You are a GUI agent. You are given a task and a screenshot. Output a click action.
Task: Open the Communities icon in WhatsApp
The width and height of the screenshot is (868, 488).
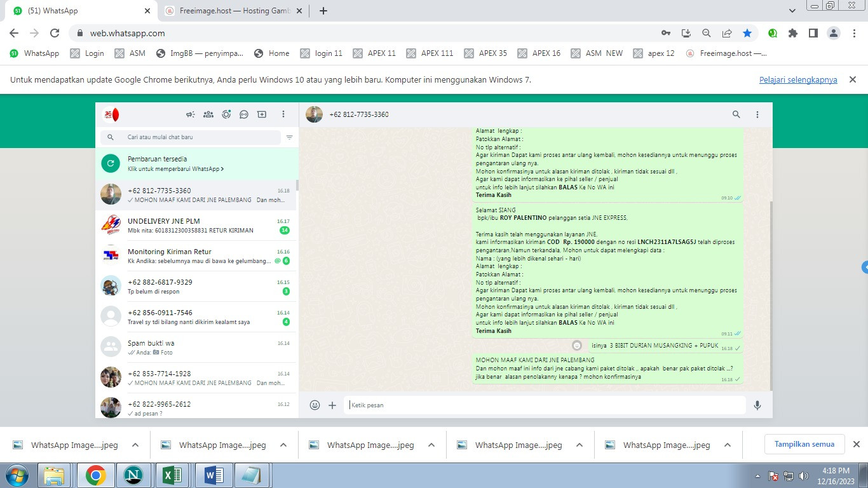[208, 114]
